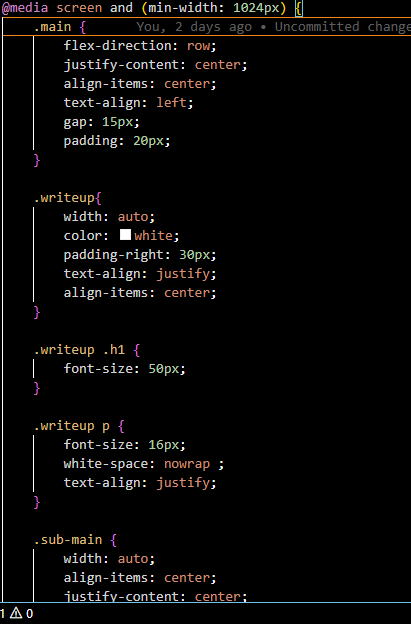Click the git blame annotation "You, 2 days ago"
The height and width of the screenshot is (624, 411).
tap(194, 27)
